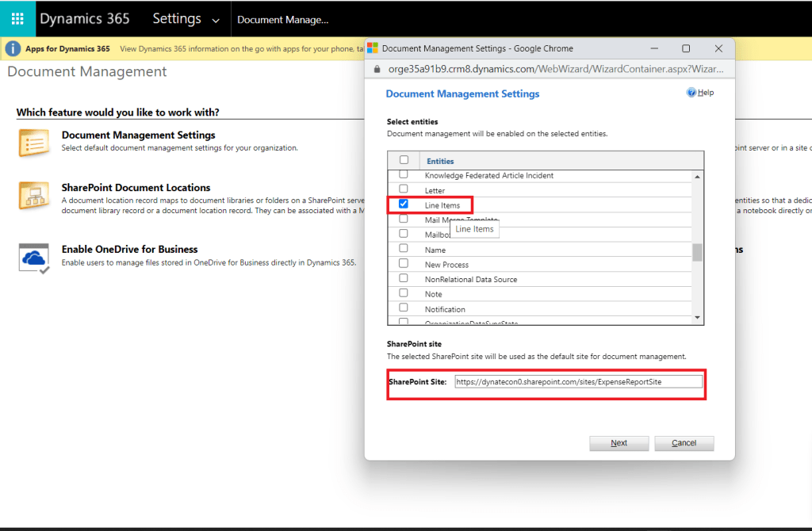Click the padlock icon in address bar
Image resolution: width=812 pixels, height=531 pixels.
377,69
